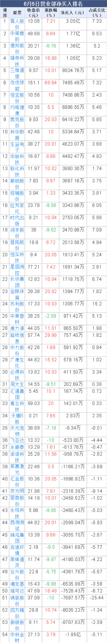Select the 雄帝科技 stock link

(17, 61)
